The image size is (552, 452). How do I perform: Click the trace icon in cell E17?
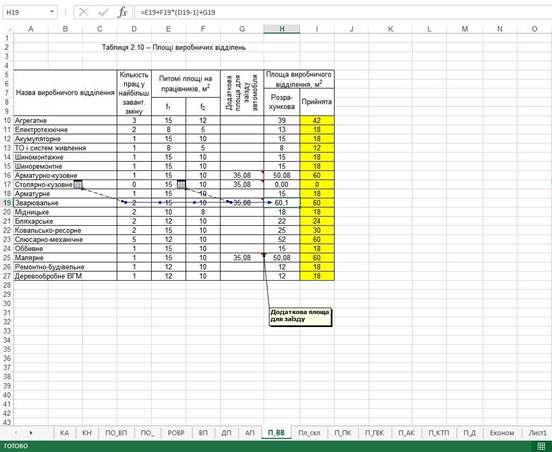point(181,184)
